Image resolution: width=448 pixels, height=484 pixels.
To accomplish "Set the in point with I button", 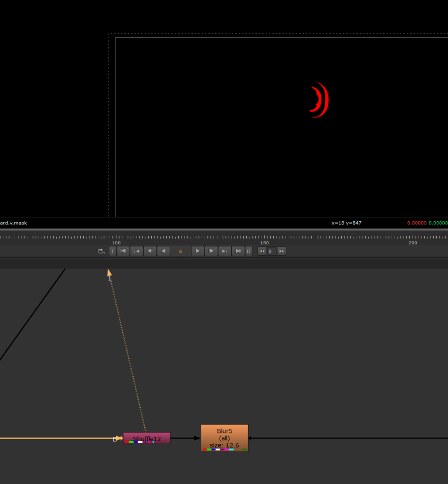I will (x=112, y=251).
